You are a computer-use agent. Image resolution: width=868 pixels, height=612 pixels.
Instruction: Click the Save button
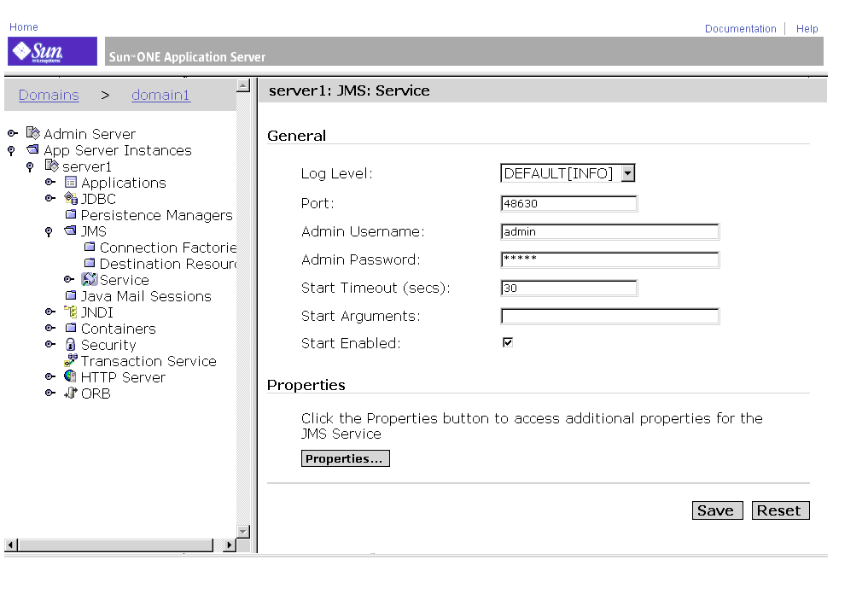717,510
